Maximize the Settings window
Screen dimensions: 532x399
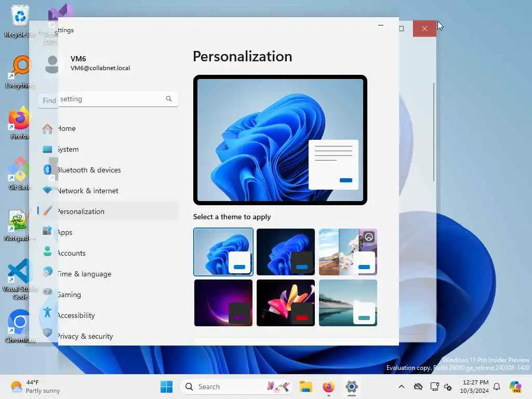coord(402,29)
